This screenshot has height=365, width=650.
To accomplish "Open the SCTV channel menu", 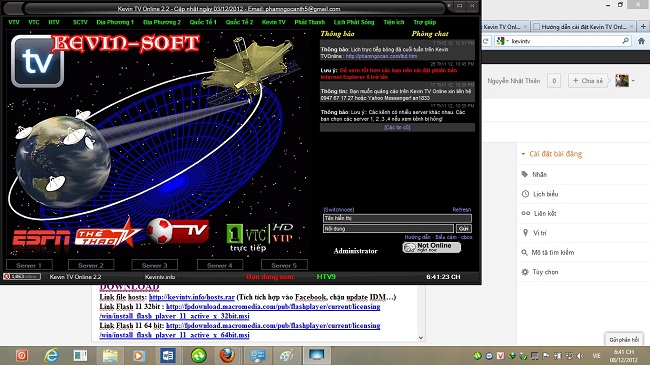I will [80, 22].
